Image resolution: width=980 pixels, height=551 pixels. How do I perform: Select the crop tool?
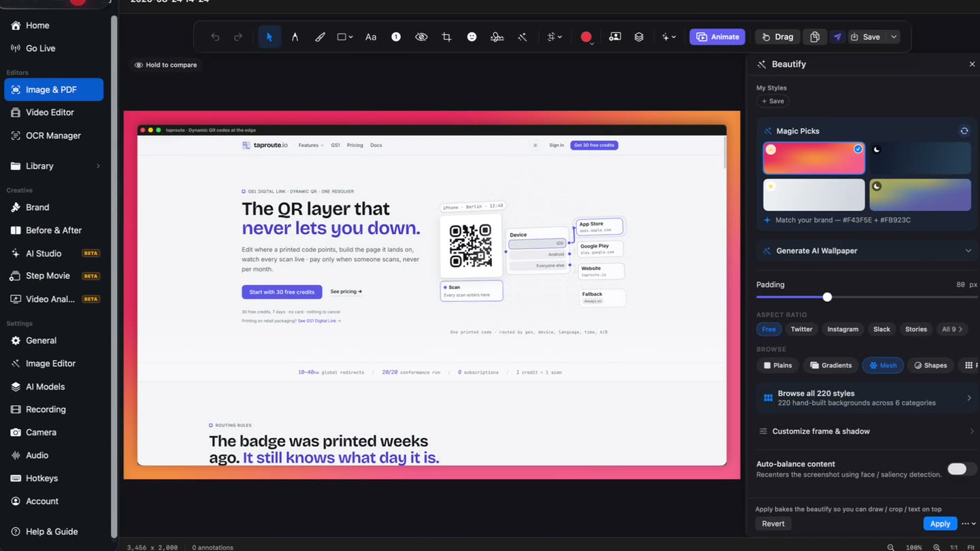446,37
